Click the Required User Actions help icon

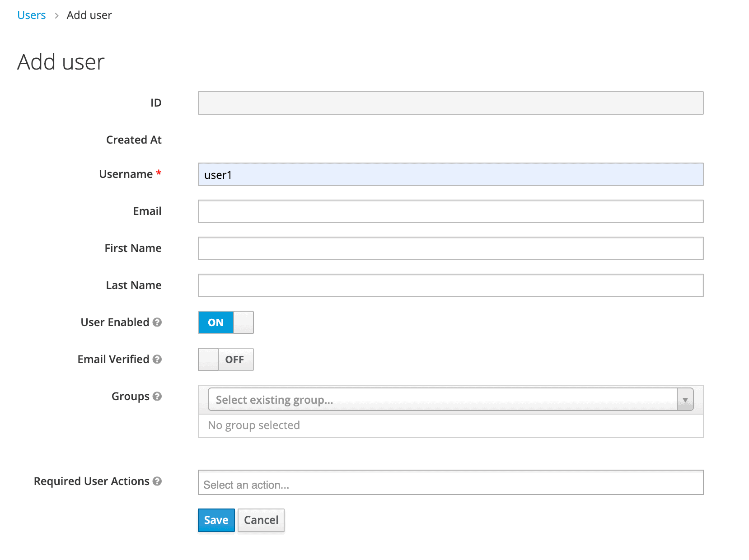click(x=157, y=481)
